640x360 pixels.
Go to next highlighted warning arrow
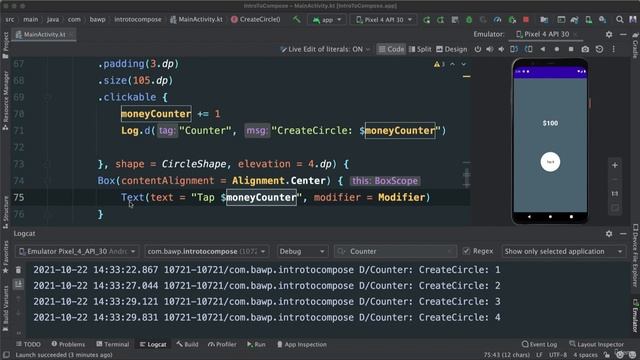[x=464, y=64]
